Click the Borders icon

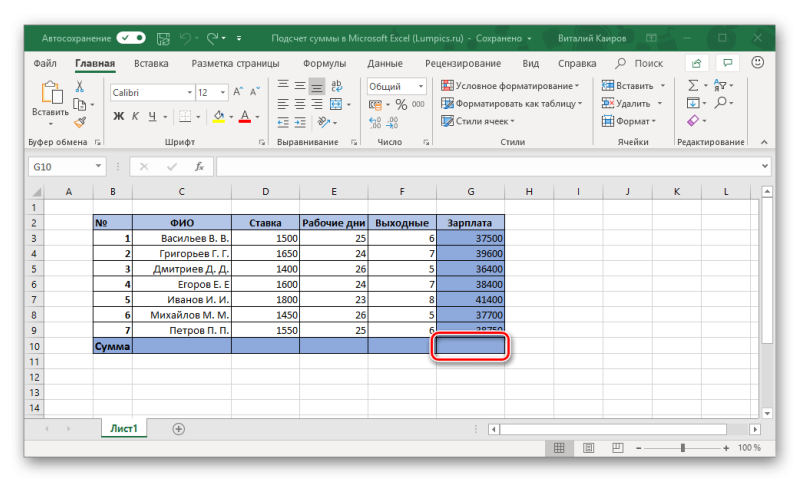[185, 116]
